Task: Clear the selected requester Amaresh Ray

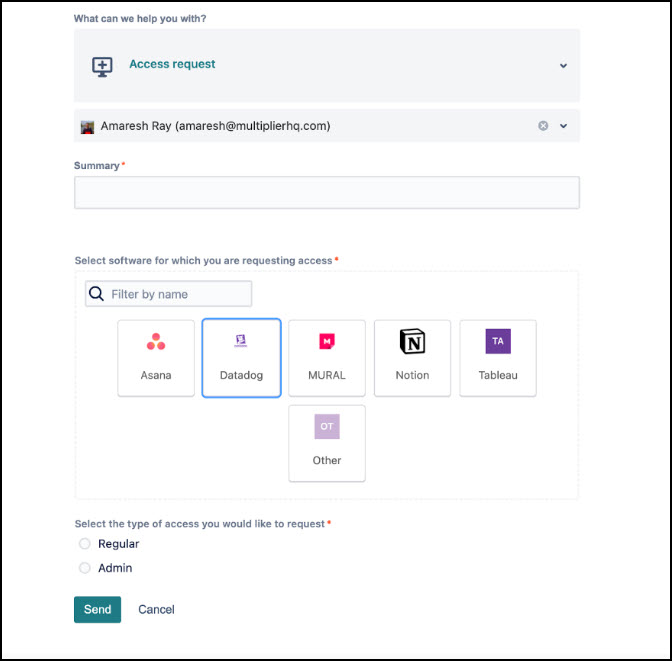Action: pyautogui.click(x=543, y=126)
